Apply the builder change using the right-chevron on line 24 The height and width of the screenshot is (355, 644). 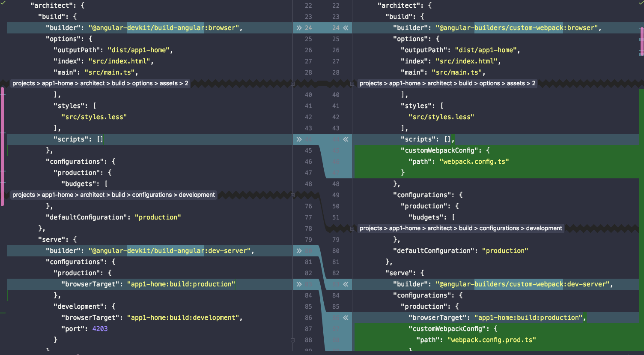pyautogui.click(x=299, y=27)
